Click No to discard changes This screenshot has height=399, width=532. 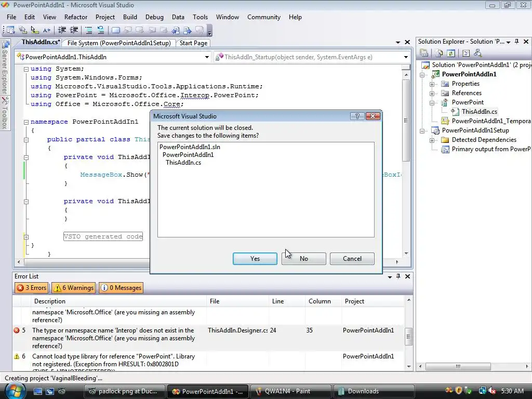tap(303, 259)
